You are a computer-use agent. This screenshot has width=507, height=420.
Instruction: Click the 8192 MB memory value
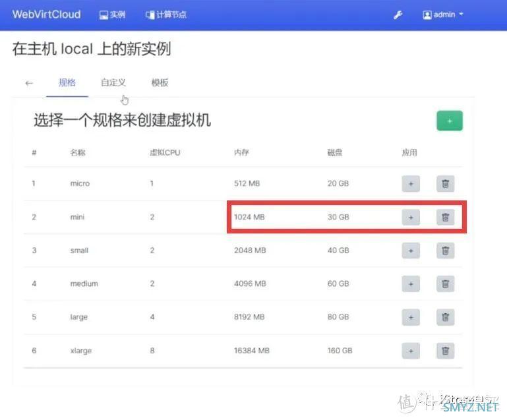coord(249,317)
